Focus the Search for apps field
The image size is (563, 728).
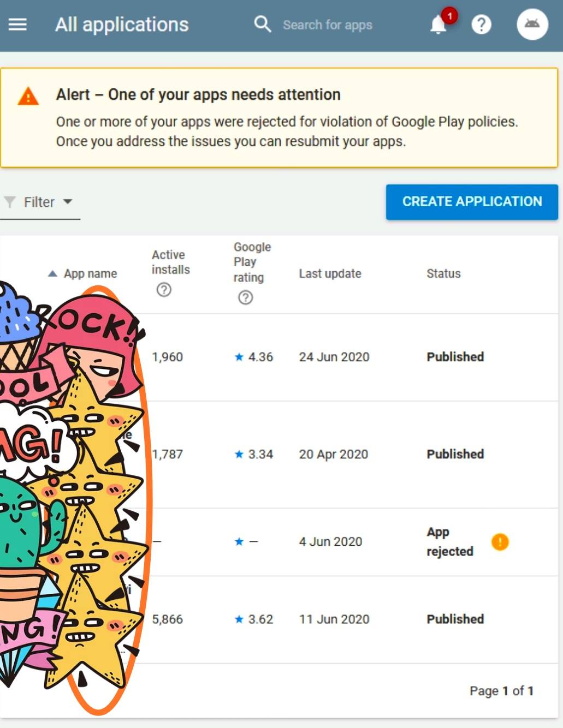327,25
